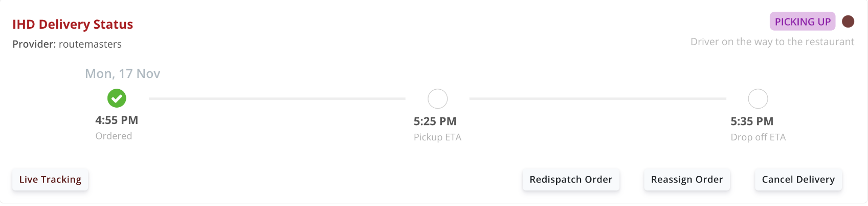Click the 5:25 PM pickup time
Screen dimensions: 868x206
pos(435,121)
